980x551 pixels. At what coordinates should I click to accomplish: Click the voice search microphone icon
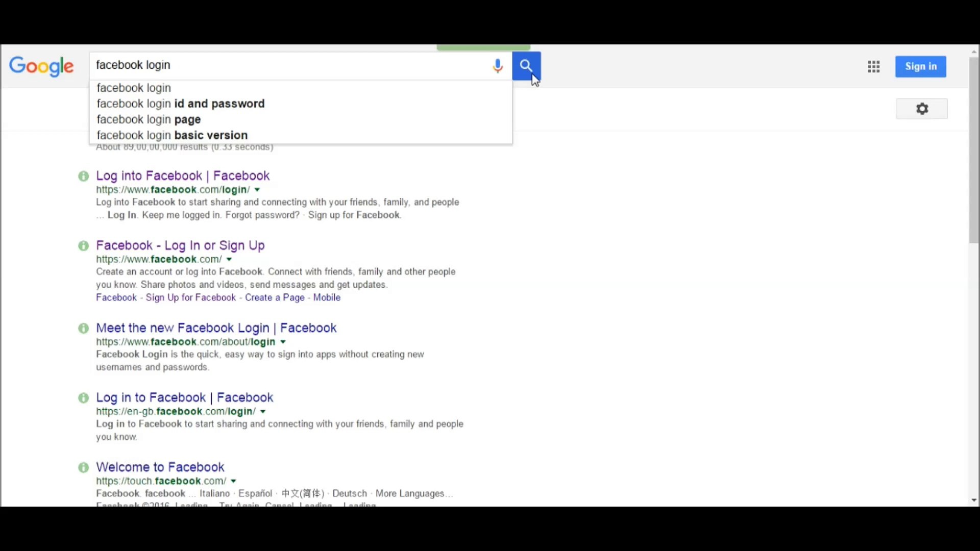[x=498, y=66]
